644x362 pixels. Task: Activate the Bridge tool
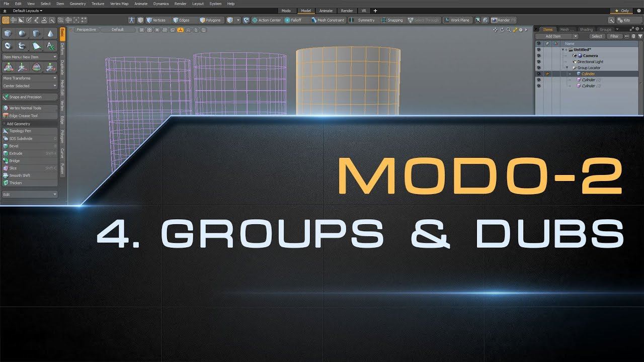(30, 161)
